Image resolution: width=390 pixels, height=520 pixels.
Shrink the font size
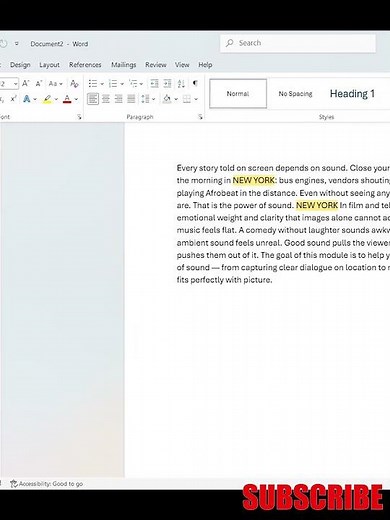coord(39,83)
